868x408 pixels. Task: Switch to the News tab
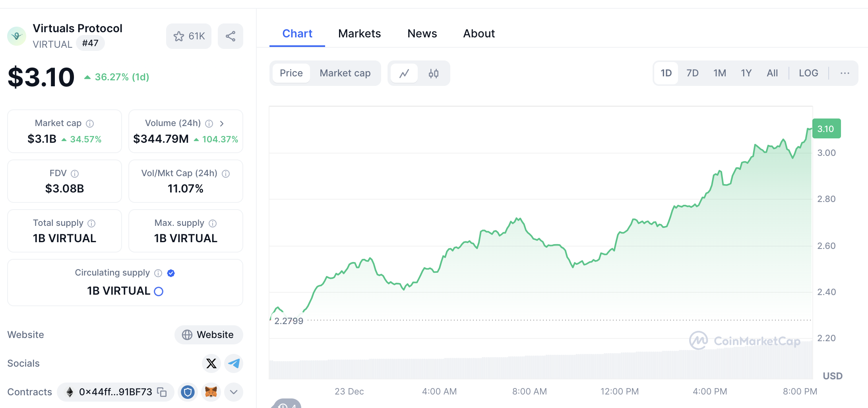422,34
